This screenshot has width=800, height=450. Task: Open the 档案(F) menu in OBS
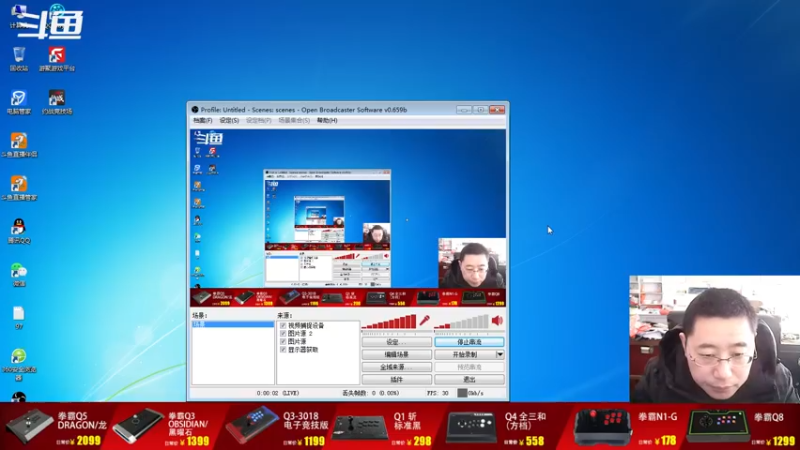pos(203,120)
